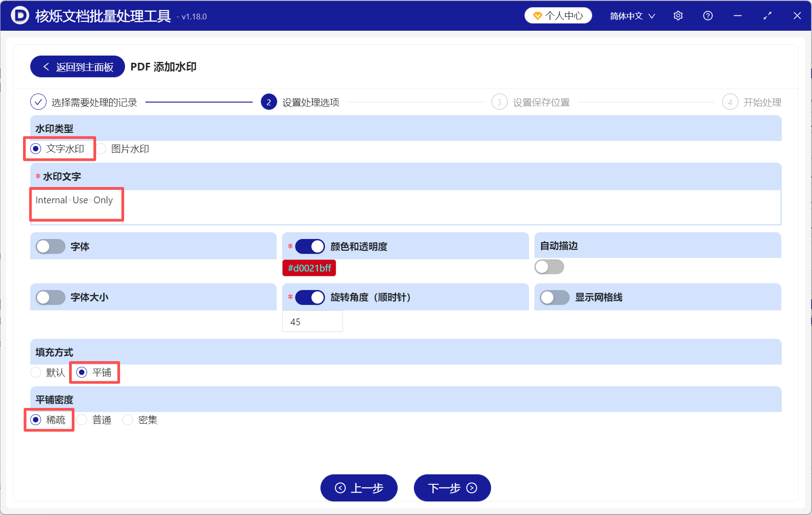Disable the 颜色和透明度 toggle
812x515 pixels.
pos(310,246)
